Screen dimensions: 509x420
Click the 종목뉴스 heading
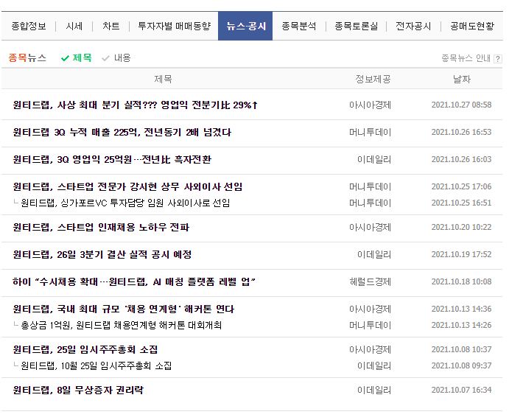(27, 57)
